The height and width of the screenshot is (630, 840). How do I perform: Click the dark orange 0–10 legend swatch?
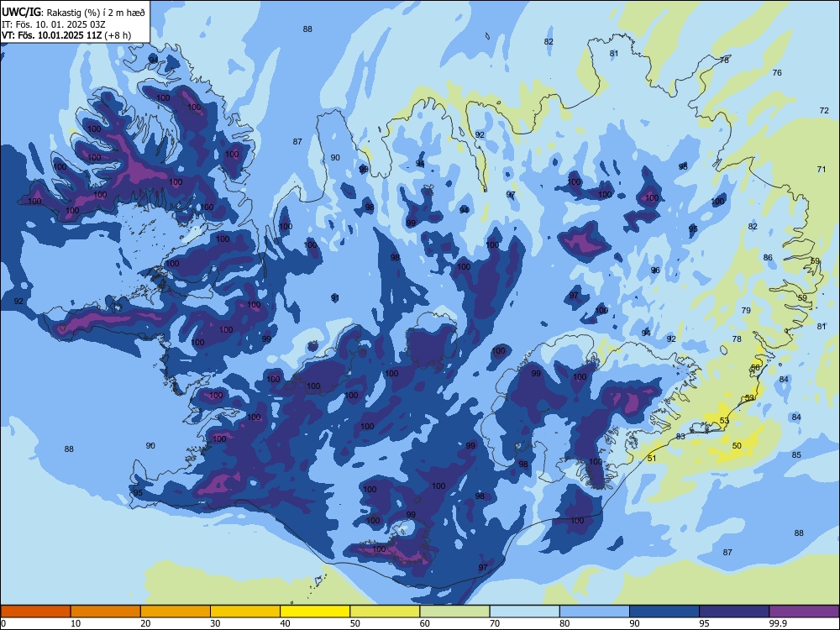click(35, 612)
